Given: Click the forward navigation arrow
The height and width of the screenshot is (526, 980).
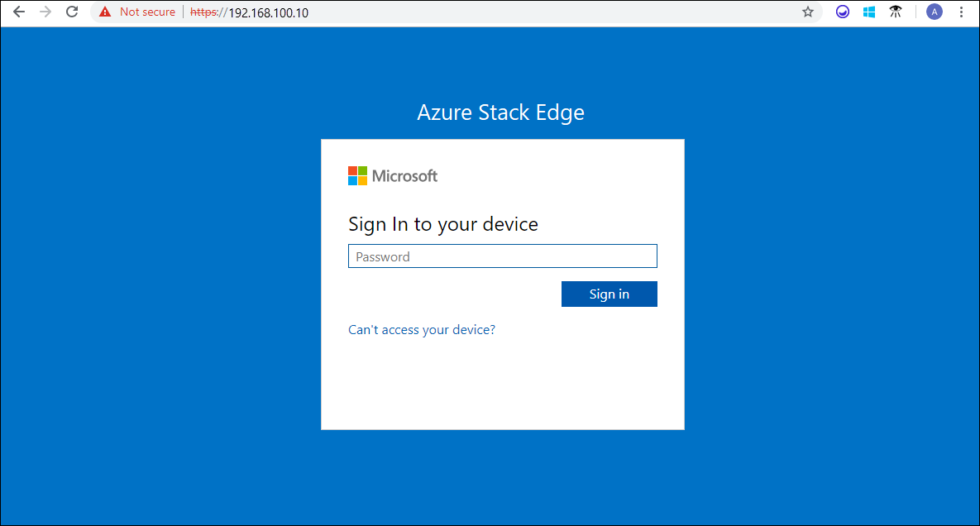Looking at the screenshot, I should 45,12.
